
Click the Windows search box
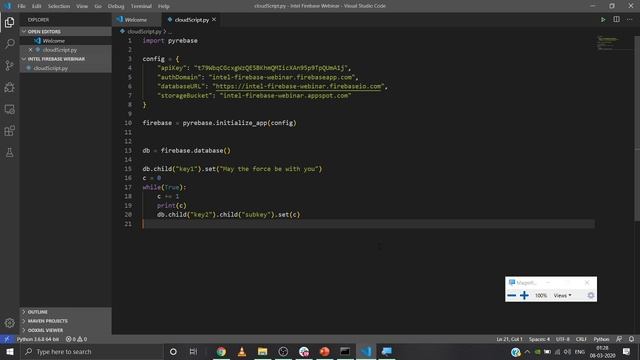[91, 351]
